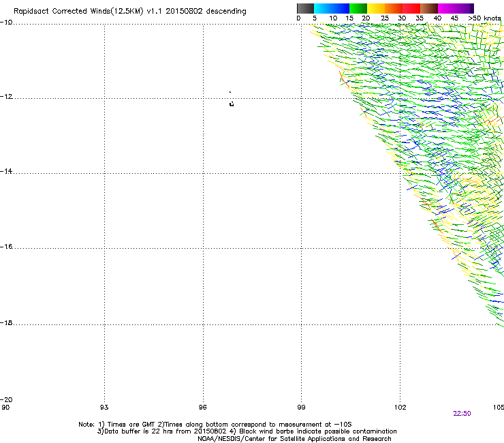Click the plot title 'Rapidscat Corrected Winds(12.5KM)'
The image size is (504, 443).
tap(78, 12)
